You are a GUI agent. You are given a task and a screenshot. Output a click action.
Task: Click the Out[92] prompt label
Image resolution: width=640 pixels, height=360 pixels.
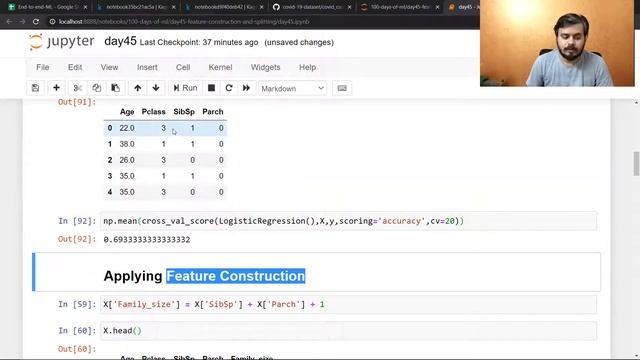tap(77, 239)
